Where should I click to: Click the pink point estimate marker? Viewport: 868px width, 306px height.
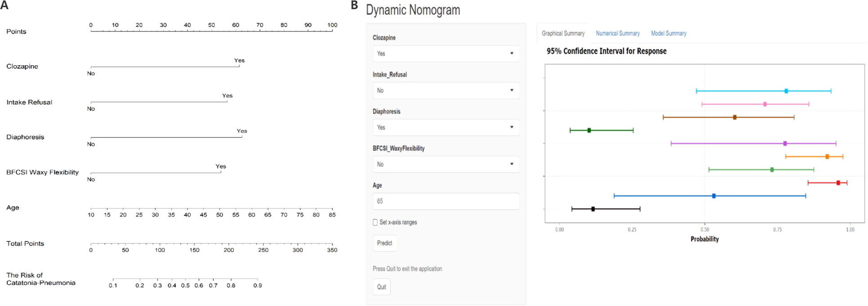click(x=765, y=104)
